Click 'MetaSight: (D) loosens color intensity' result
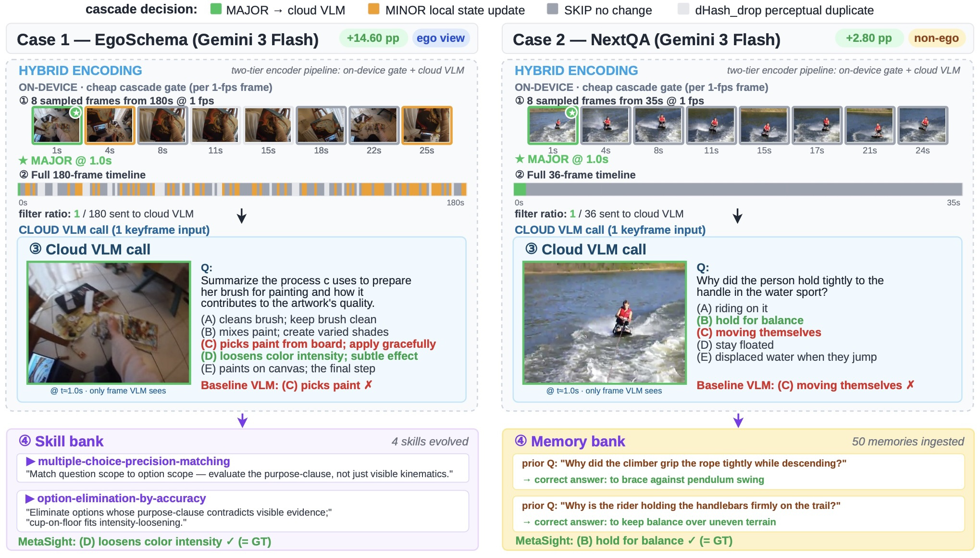The width and height of the screenshot is (980, 558). click(x=145, y=542)
